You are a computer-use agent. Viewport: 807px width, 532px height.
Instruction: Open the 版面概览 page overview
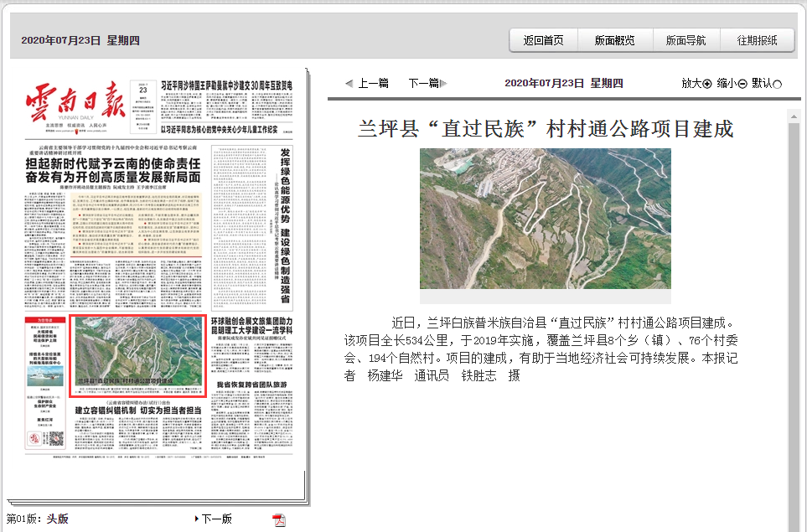pos(613,39)
